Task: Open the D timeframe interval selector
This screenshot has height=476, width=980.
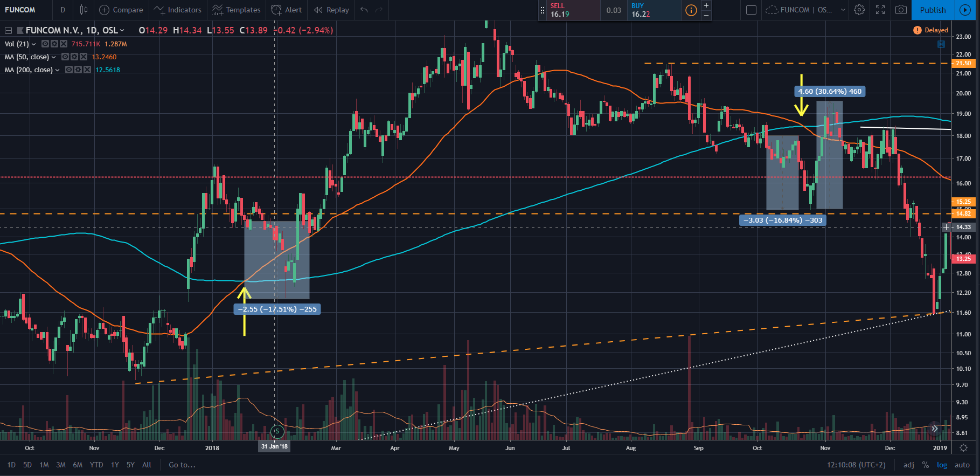Action: (62, 10)
